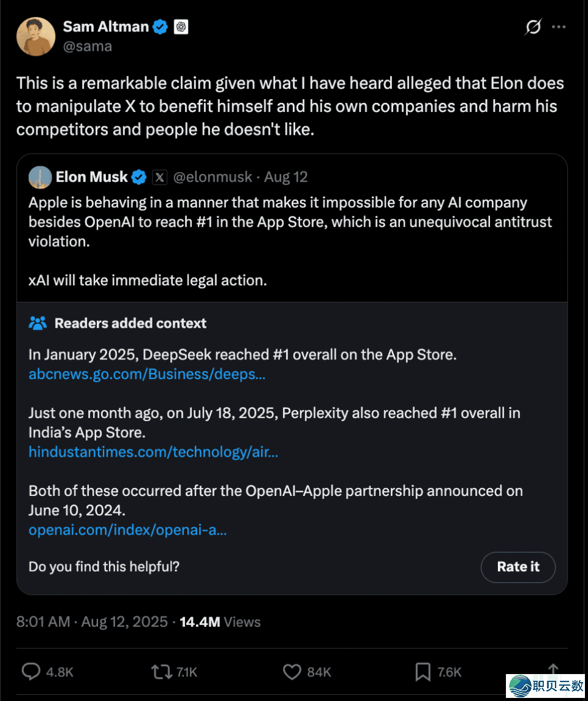Click the X affiliation badge next to Elon Musk
588x701 pixels.
pyautogui.click(x=159, y=177)
